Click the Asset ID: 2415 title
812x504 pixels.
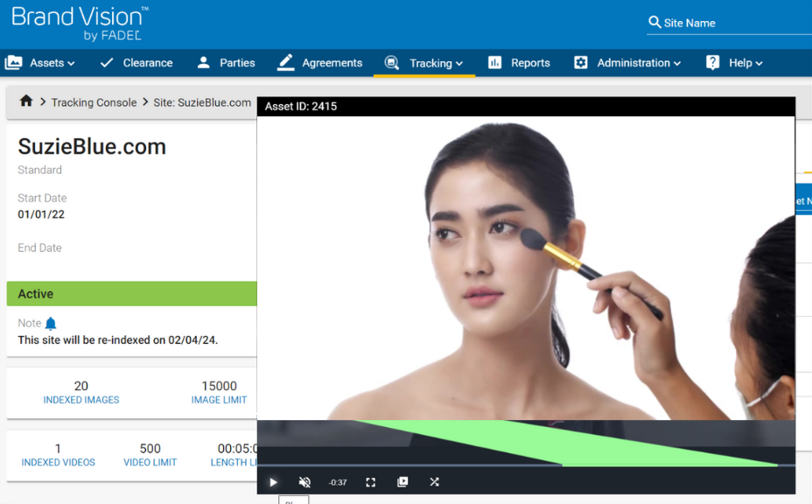pyautogui.click(x=301, y=106)
